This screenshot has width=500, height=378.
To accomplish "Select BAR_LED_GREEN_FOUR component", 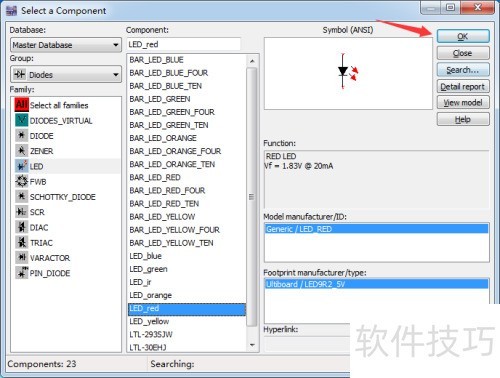I will [x=172, y=112].
